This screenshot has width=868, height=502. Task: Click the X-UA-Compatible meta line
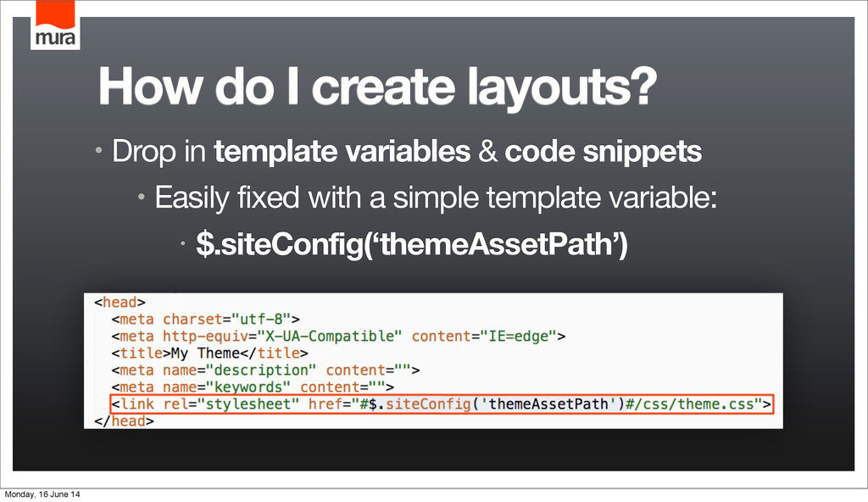click(338, 337)
